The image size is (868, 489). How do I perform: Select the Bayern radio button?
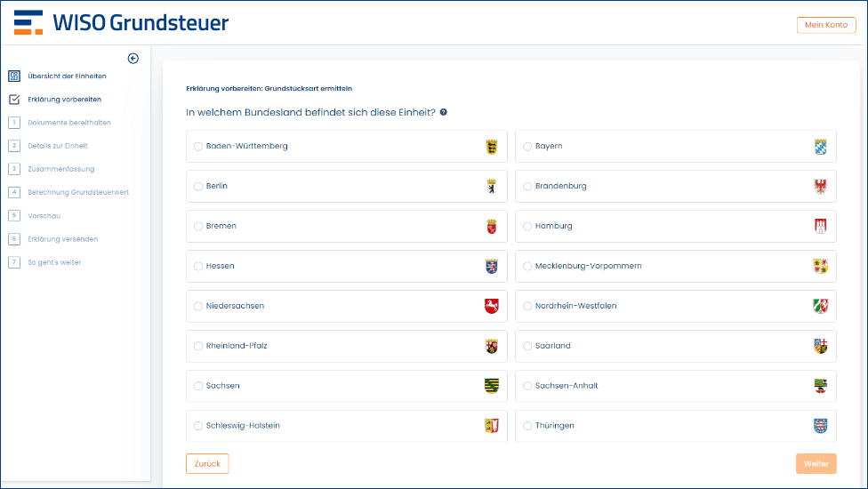click(x=527, y=147)
